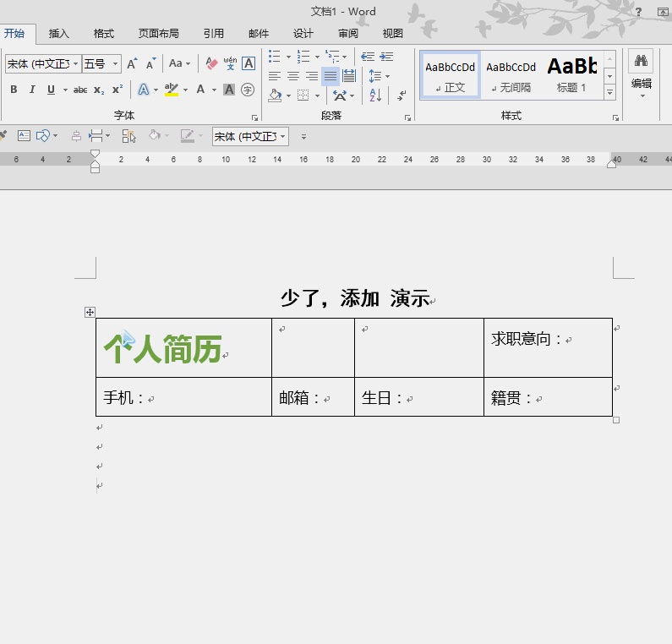The image size is (672, 644).
Task: Apply yellow text highlight color
Action: (172, 90)
